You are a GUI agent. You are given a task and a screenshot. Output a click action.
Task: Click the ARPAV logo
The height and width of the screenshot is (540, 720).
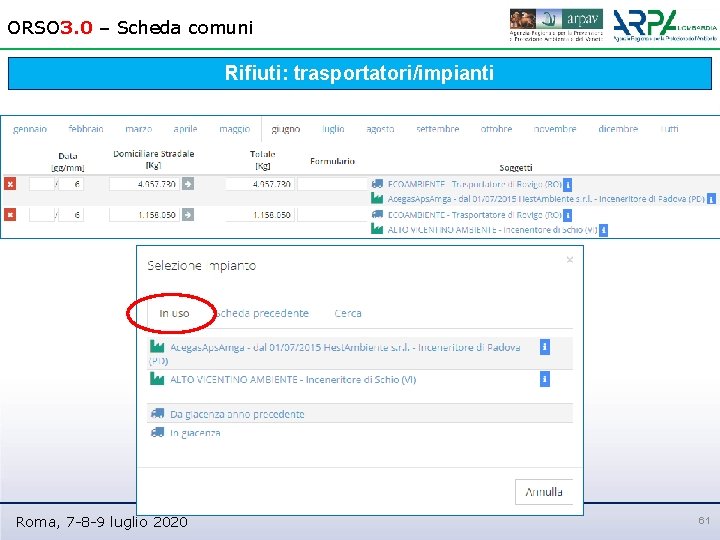pos(556,25)
